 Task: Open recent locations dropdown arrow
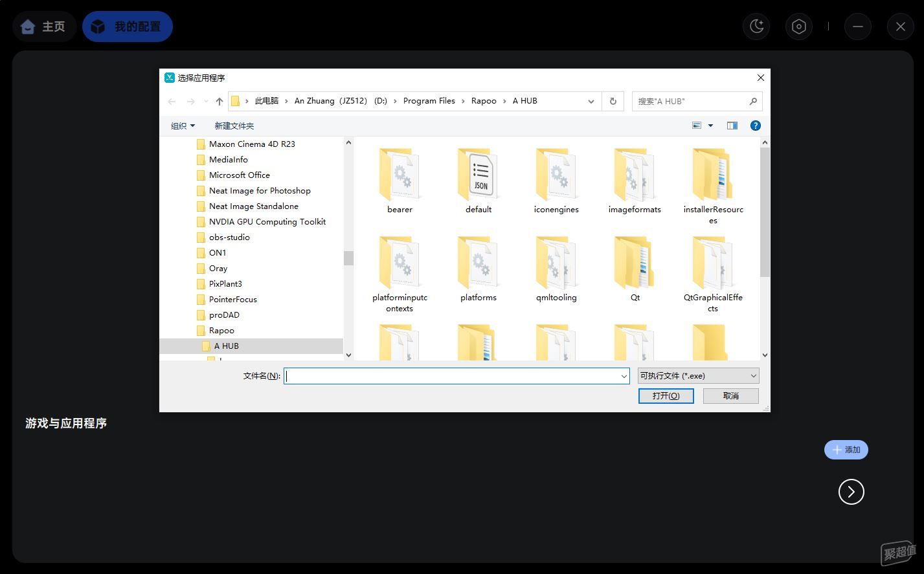point(206,102)
